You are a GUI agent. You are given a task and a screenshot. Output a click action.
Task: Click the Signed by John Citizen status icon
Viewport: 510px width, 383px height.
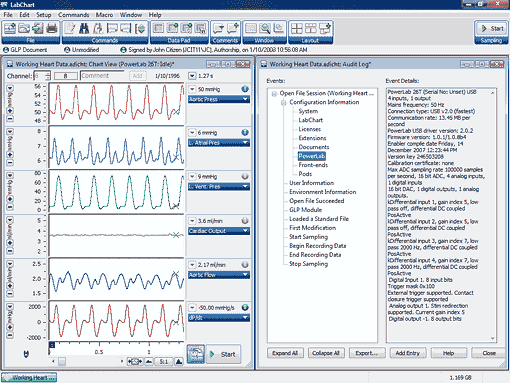(x=123, y=50)
